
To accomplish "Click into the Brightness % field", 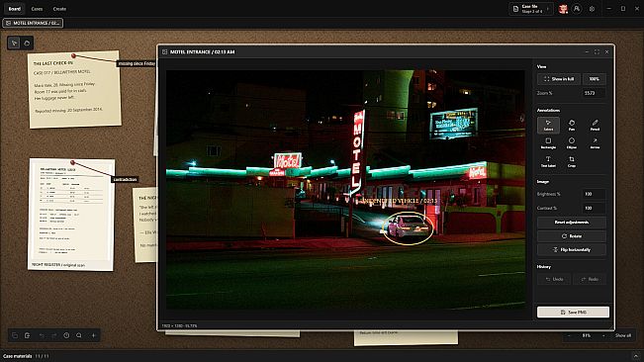I will [594, 194].
